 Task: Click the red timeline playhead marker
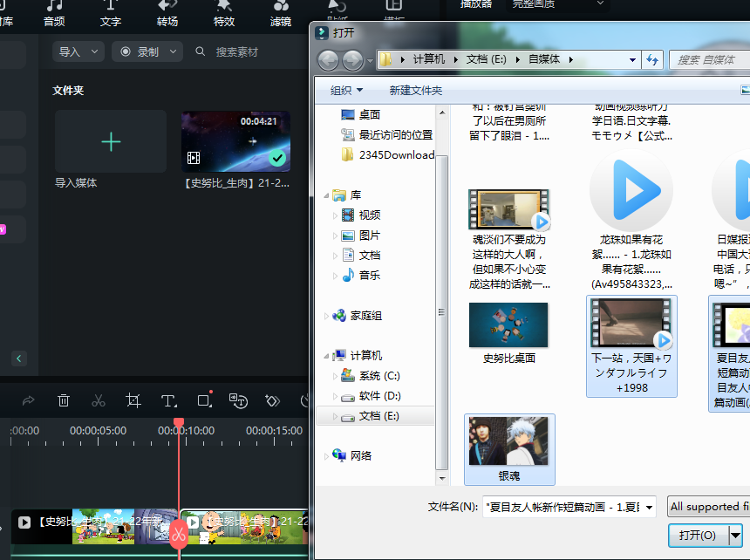[x=179, y=422]
